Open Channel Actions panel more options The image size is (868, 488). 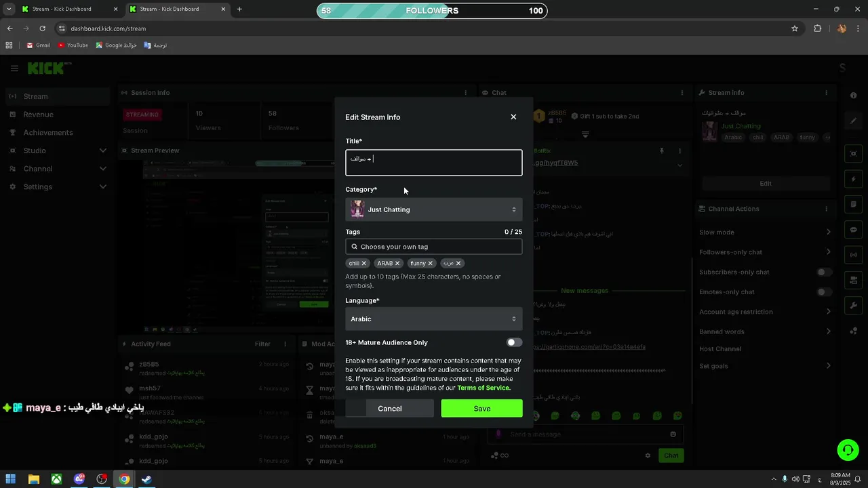826,209
